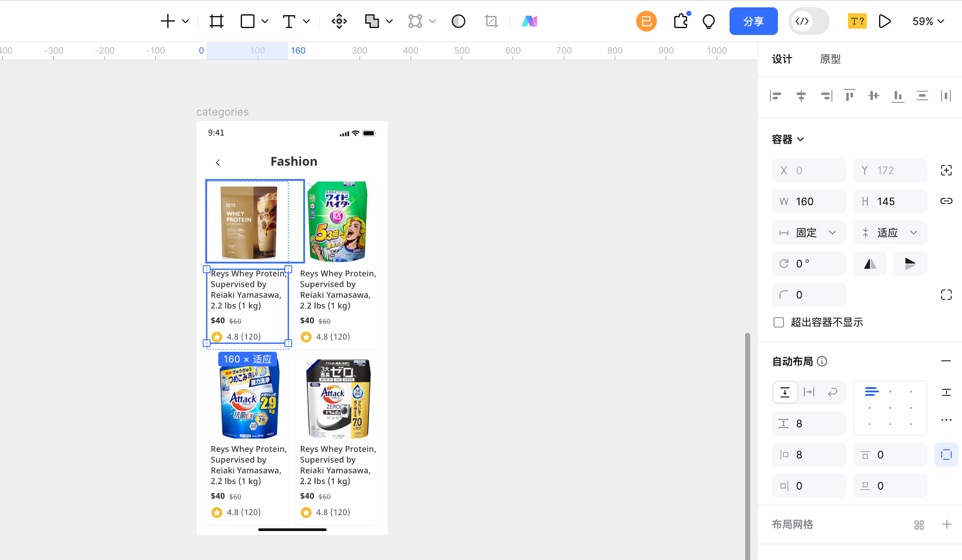Screen dimensions: 962x560
Task: Click the orange user avatar
Action: 647,21
